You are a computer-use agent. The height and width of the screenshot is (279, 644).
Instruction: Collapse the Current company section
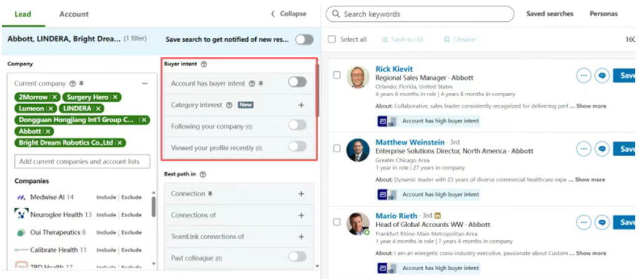145,84
